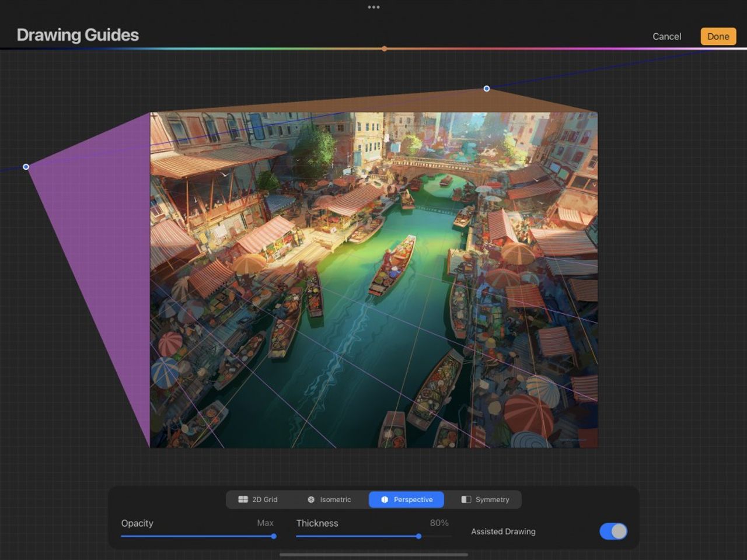This screenshot has width=747, height=560.
Task: Tap the Symmetry guide icon
Action: [x=466, y=499]
